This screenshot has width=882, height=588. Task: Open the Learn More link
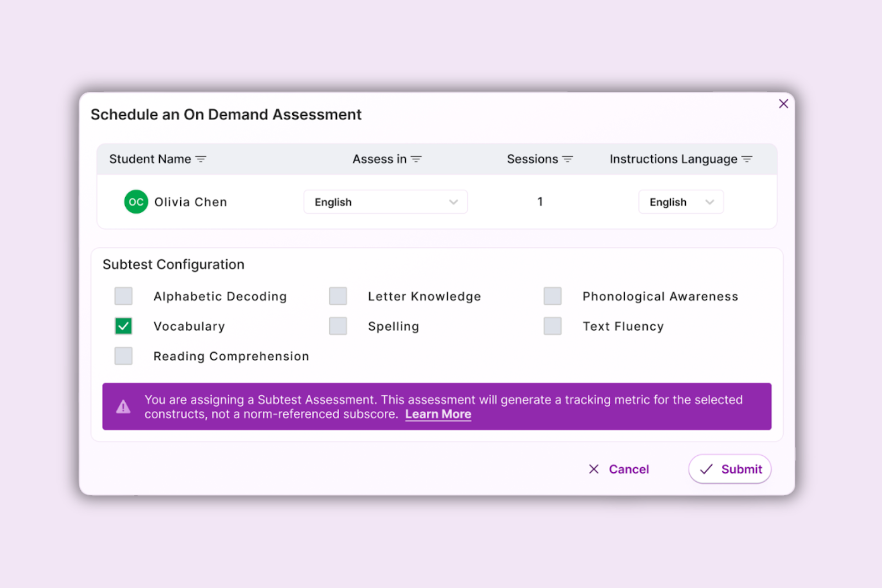438,414
